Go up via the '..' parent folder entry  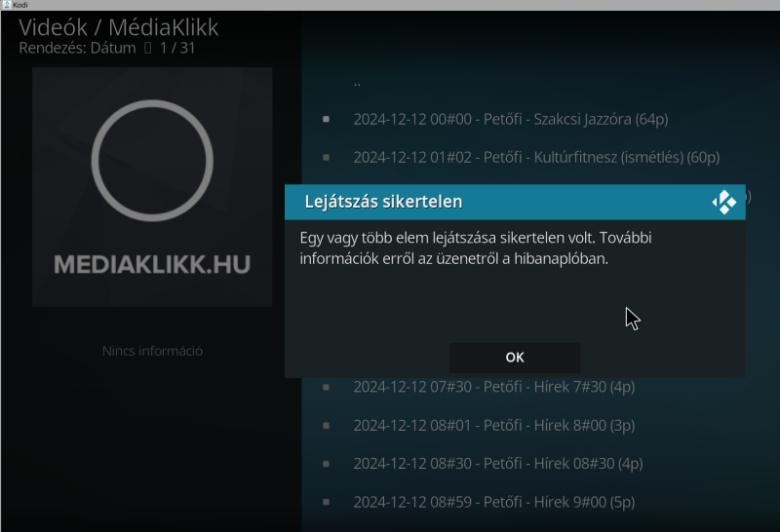point(357,83)
